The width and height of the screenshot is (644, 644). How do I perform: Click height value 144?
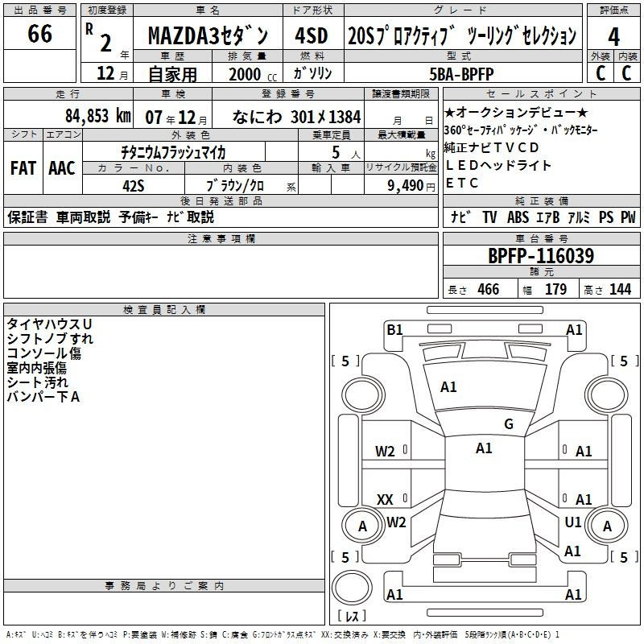[x=620, y=289]
